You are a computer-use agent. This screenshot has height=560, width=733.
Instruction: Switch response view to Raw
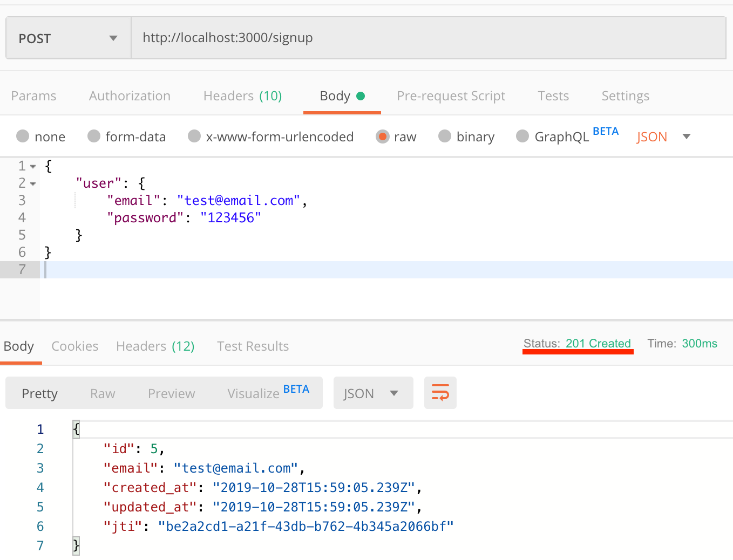click(x=102, y=393)
